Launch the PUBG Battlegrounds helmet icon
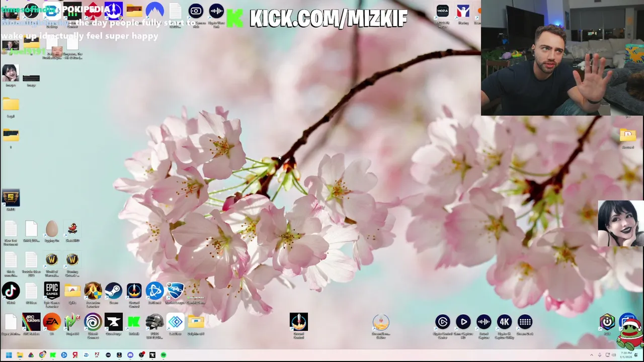644x362 pixels. tap(154, 322)
